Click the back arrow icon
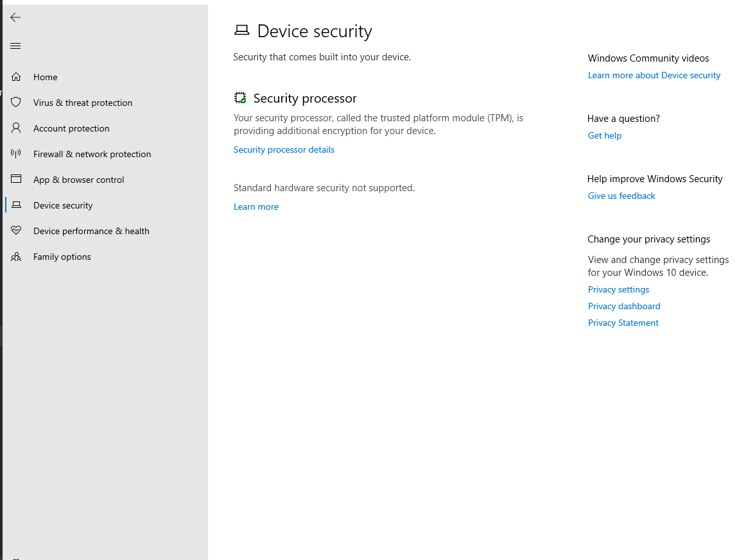Viewport: 755px width, 560px height. tap(15, 17)
